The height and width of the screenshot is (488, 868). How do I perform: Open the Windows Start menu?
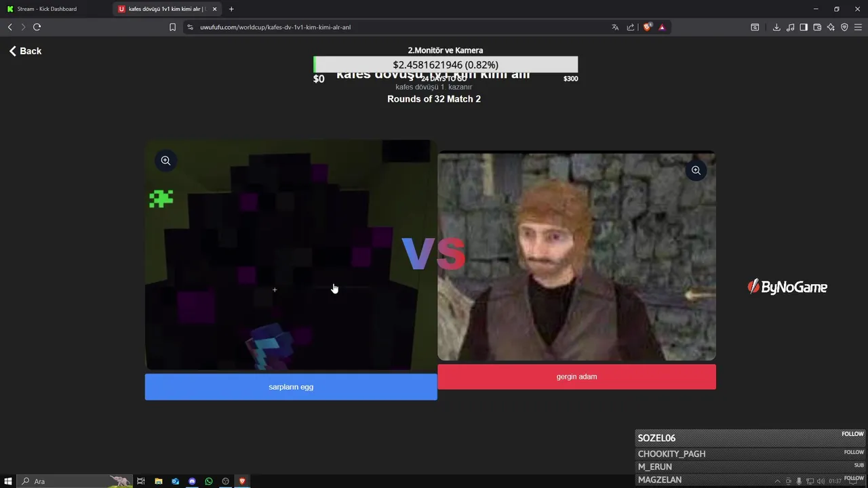click(8, 481)
